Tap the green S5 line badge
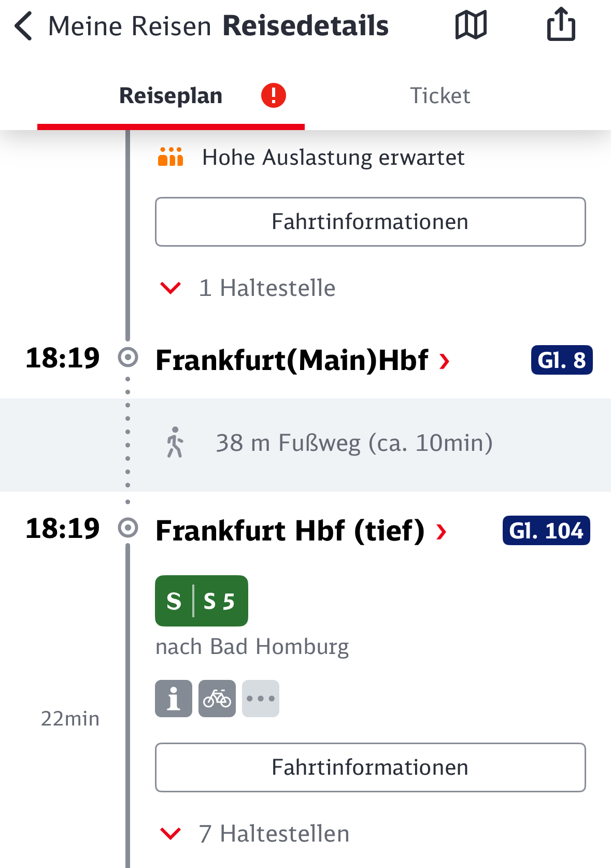 [x=201, y=601]
